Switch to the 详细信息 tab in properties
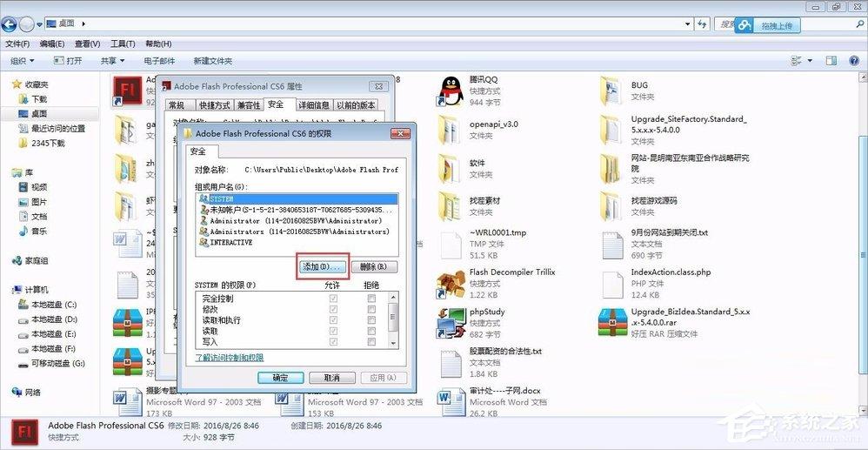 [x=314, y=105]
